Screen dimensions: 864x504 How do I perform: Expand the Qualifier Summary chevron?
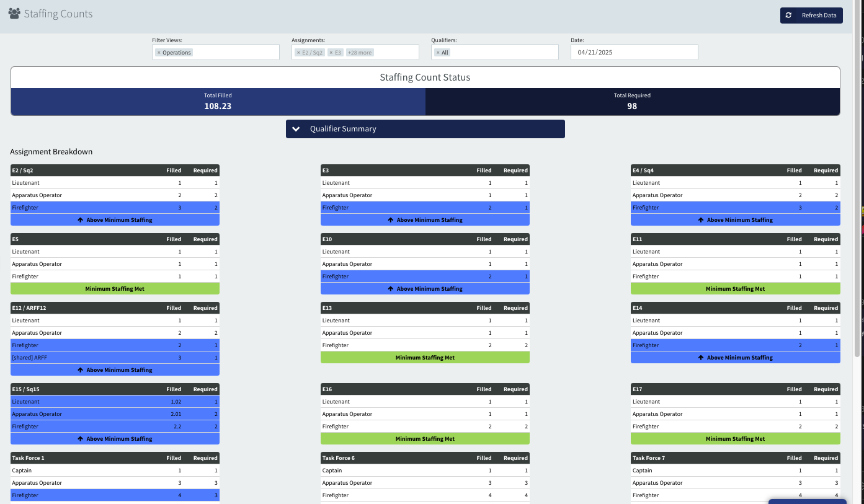click(x=296, y=129)
